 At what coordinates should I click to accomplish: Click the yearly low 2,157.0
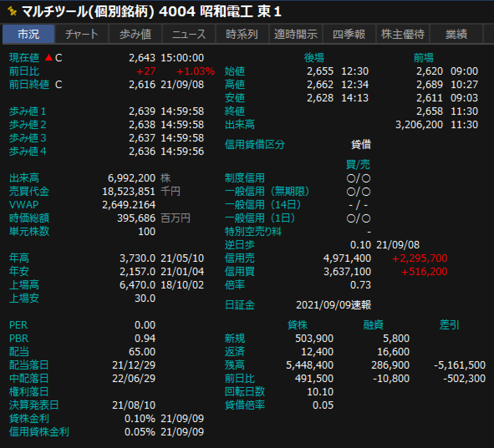[138, 271]
